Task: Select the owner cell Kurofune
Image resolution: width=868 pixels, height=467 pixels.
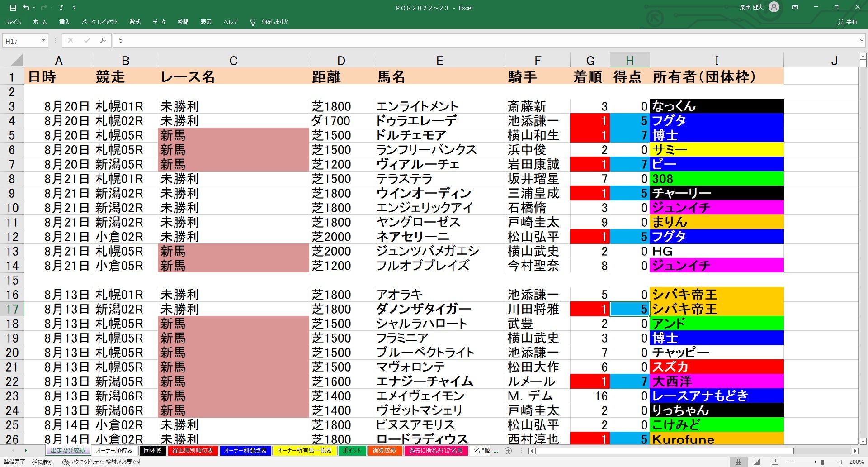Action: [717, 439]
